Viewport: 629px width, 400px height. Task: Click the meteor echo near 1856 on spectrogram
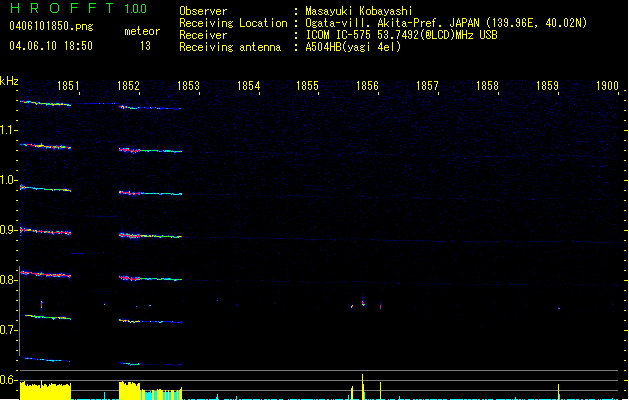pos(363,302)
